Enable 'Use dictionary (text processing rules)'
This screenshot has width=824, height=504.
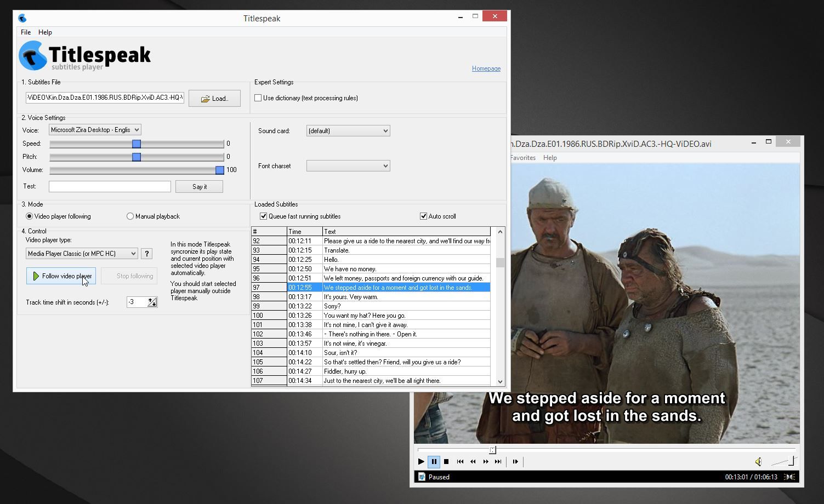(x=258, y=98)
